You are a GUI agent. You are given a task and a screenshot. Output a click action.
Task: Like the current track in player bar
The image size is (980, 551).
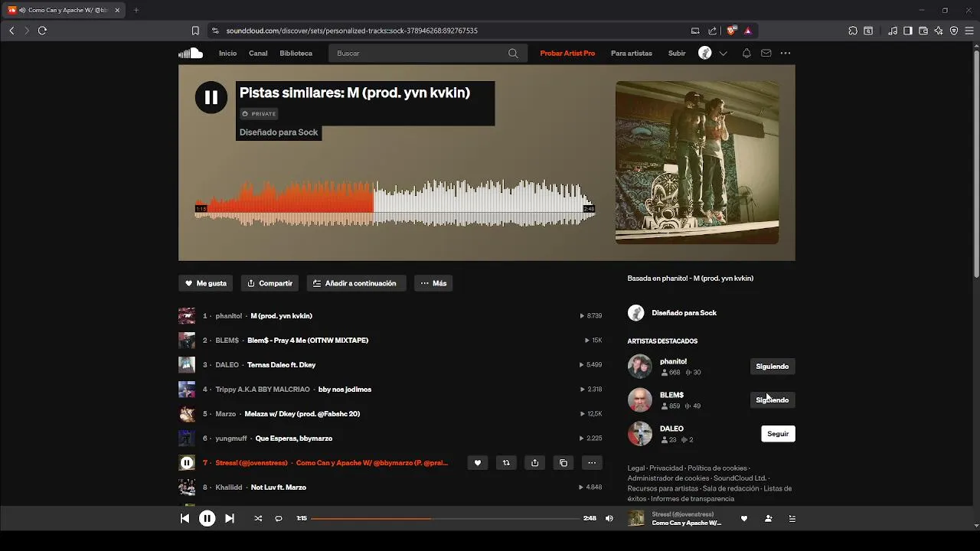pyautogui.click(x=744, y=518)
